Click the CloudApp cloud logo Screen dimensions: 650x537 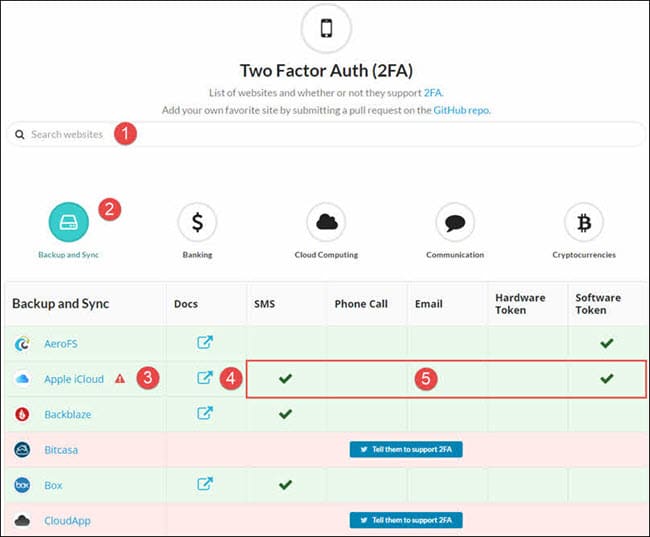(22, 520)
